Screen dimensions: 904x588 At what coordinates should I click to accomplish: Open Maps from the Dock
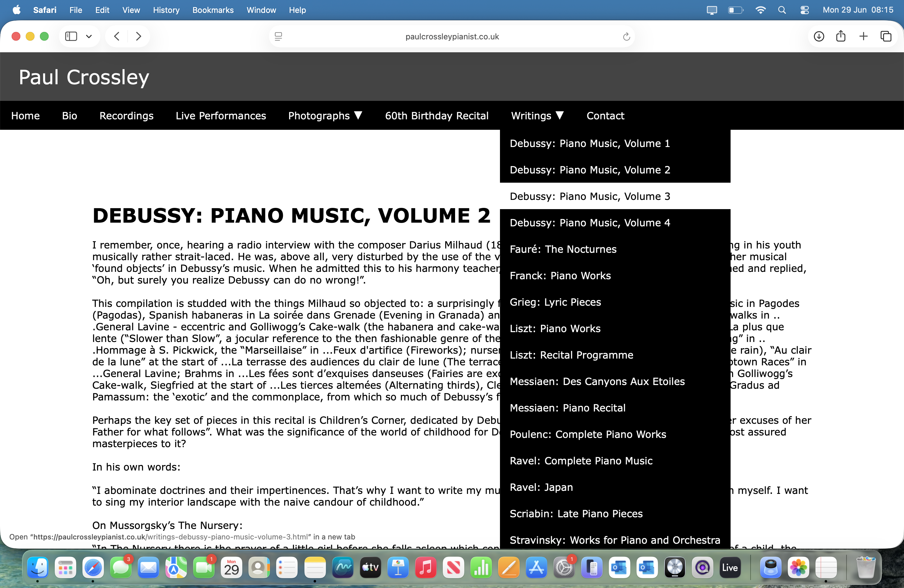pyautogui.click(x=176, y=567)
